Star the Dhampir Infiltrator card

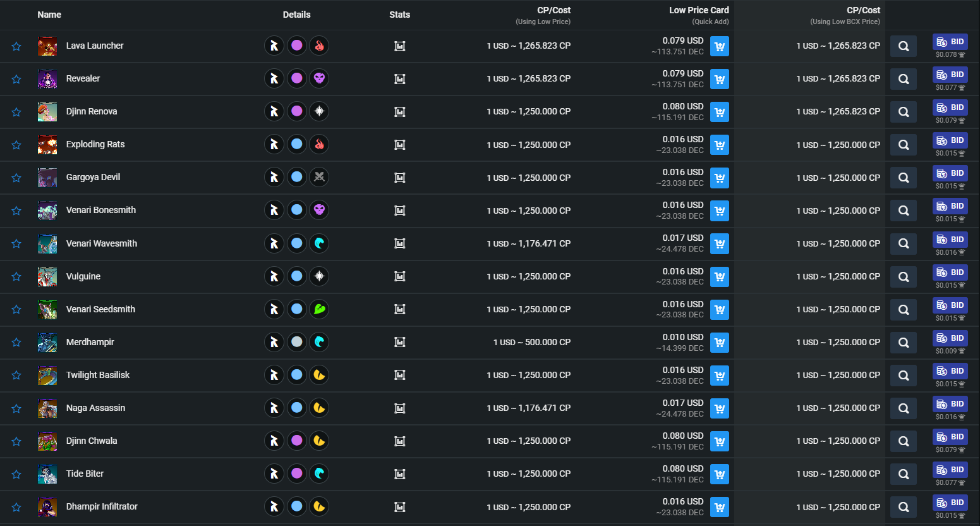16,507
